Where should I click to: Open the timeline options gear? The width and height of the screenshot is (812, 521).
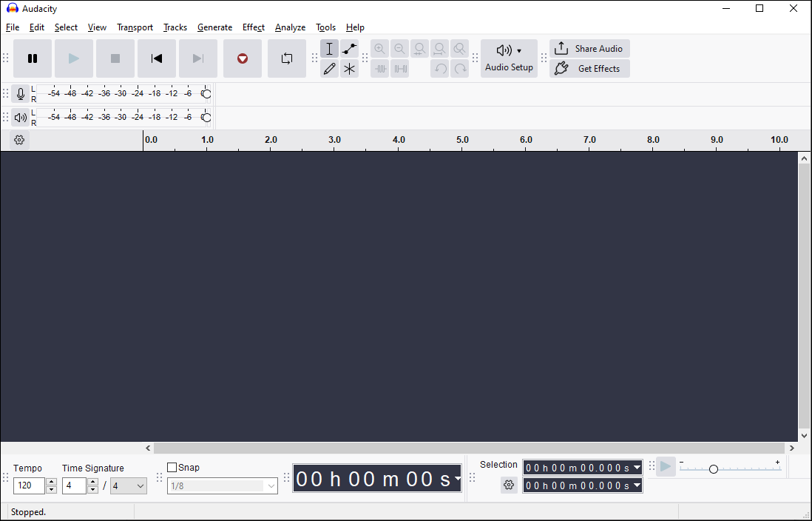point(19,140)
